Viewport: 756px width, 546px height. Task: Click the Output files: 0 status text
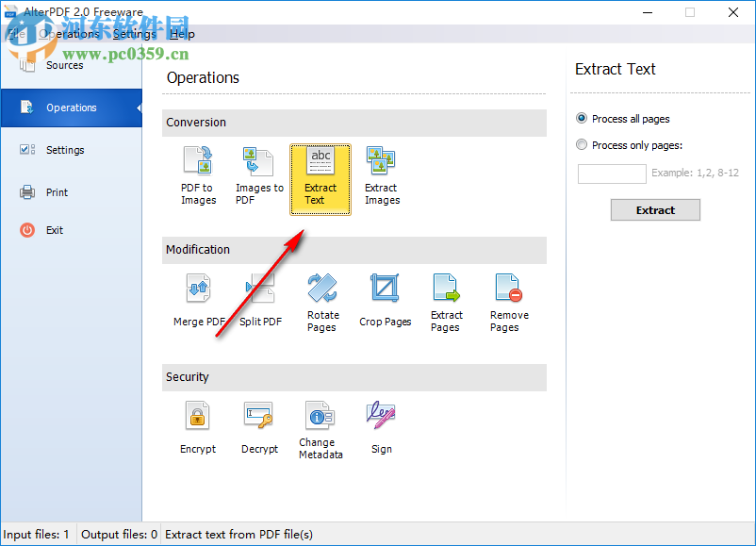coord(119,535)
